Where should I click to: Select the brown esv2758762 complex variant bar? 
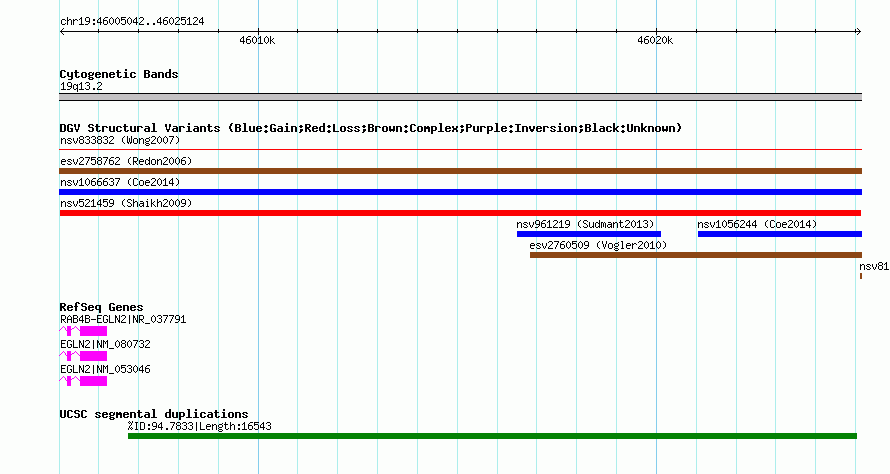[x=460, y=171]
